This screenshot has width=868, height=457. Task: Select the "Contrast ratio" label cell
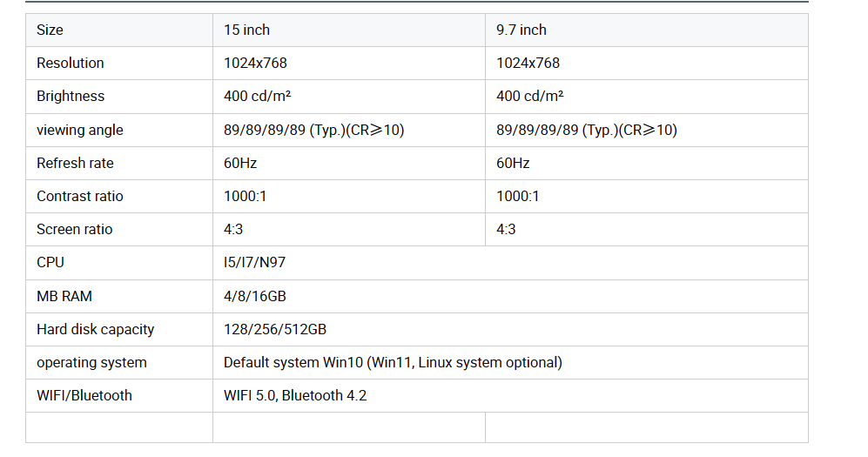(80, 197)
